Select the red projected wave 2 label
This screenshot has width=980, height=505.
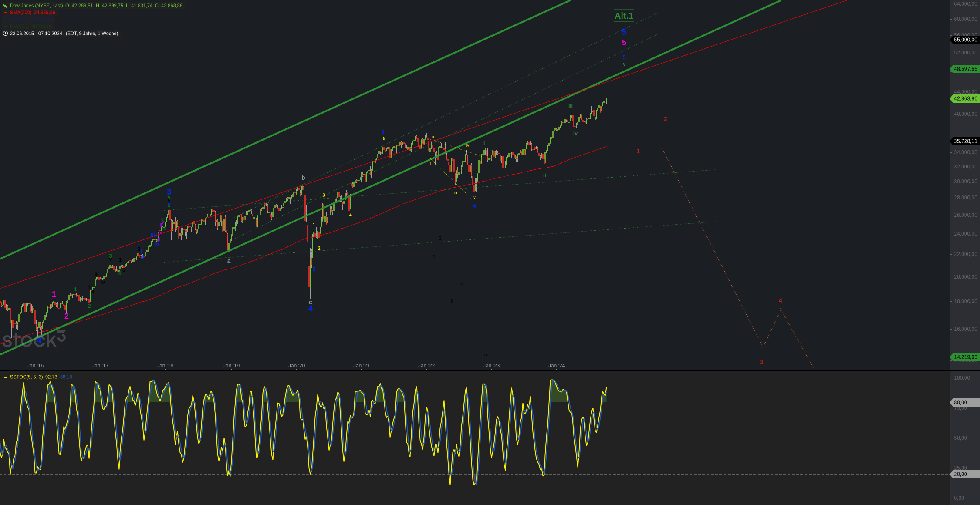666,119
